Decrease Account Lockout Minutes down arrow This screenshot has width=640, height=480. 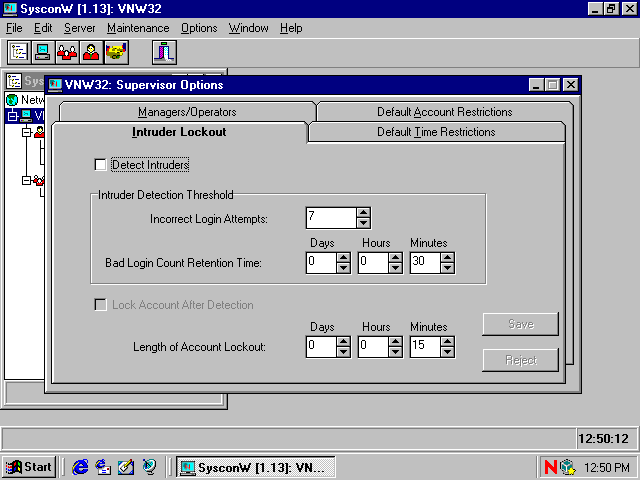pyautogui.click(x=447, y=352)
